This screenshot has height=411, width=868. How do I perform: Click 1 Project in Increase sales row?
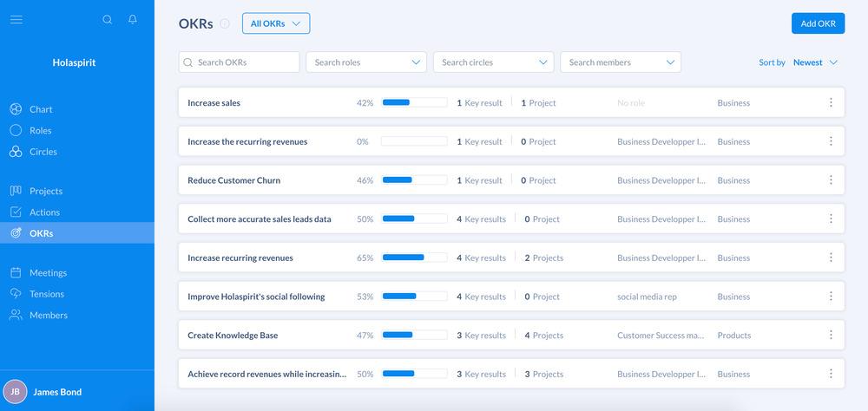click(538, 103)
